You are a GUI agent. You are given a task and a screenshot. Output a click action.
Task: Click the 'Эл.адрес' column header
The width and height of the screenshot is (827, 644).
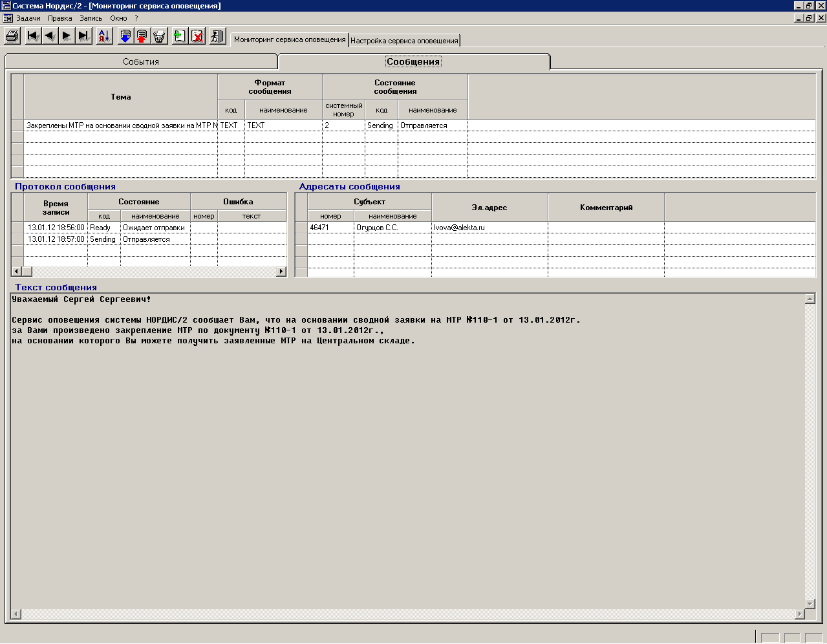point(489,208)
